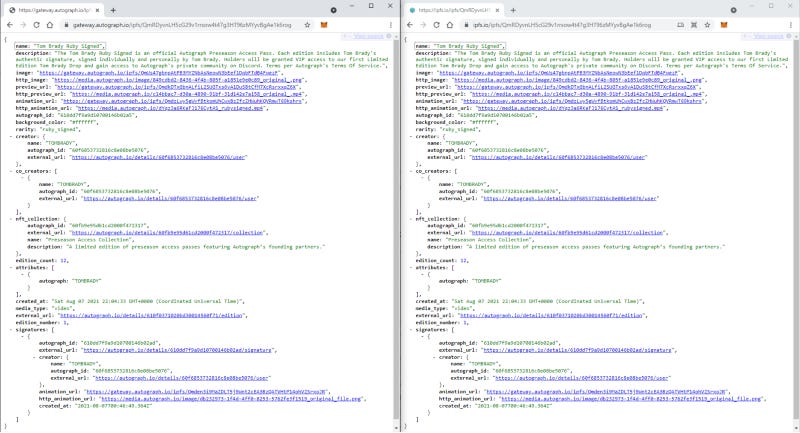This screenshot has height=433, width=800.
Task: Open MetaMask fox extension in gateway.autograph.io window
Action: click(x=323, y=24)
